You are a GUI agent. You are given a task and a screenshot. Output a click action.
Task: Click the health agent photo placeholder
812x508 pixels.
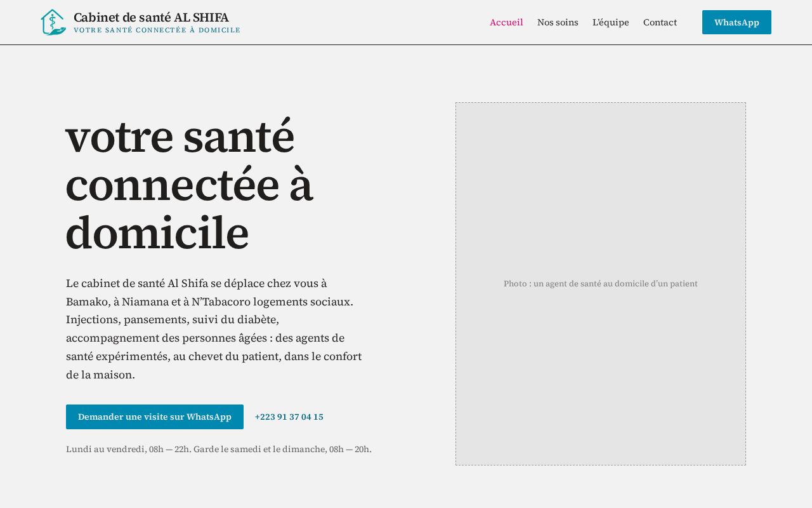click(601, 284)
